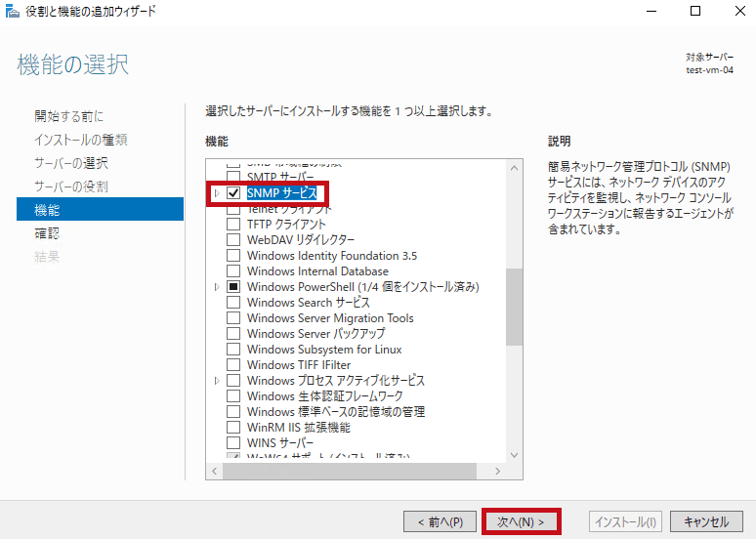Check Windows Identity Foundation 3.5 checkbox
This screenshot has height=539, width=756.
tap(233, 256)
